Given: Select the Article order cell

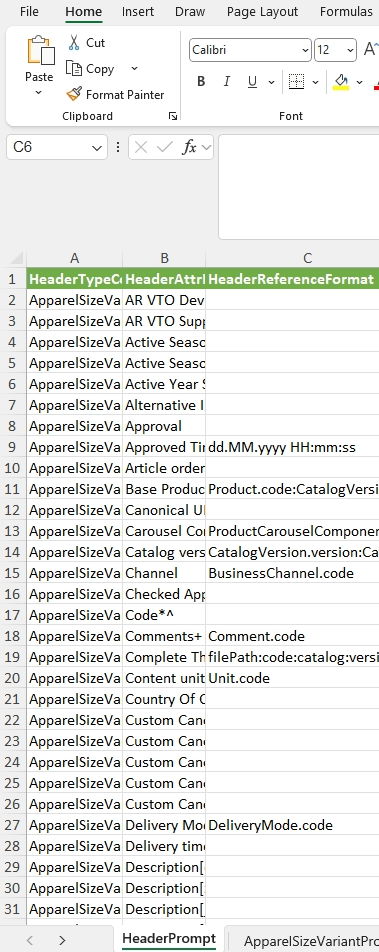Looking at the screenshot, I should 164,468.
